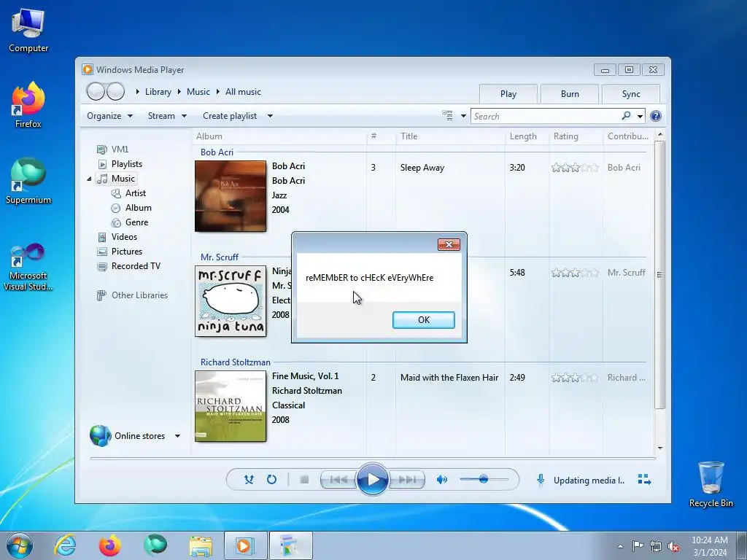Adjust the volume slider

pyautogui.click(x=483, y=479)
